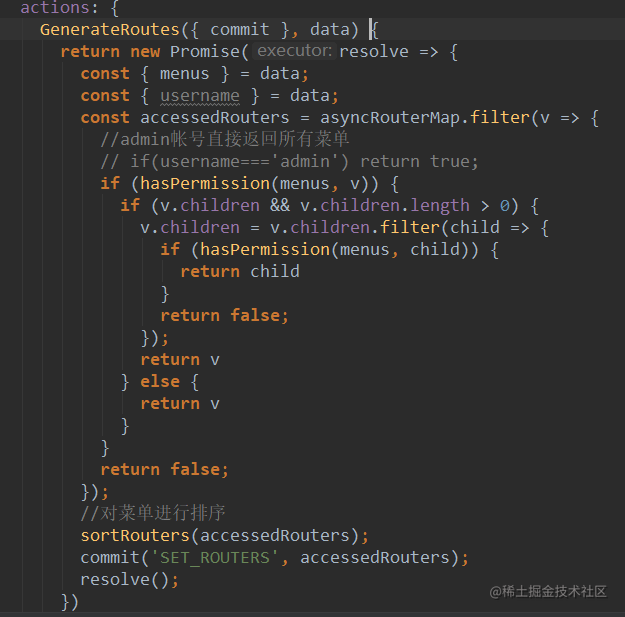Click 'menus' in the first const destructuring
This screenshot has height=617, width=625.
coord(185,74)
